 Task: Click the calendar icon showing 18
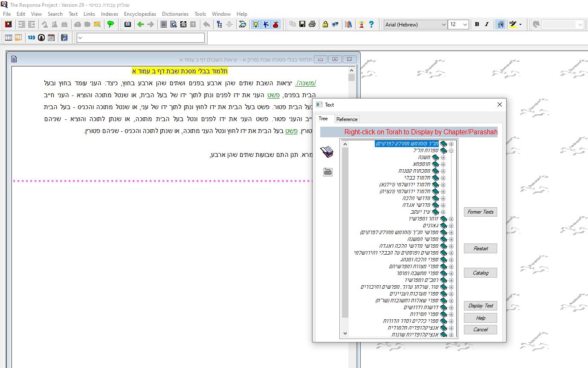click(x=51, y=38)
